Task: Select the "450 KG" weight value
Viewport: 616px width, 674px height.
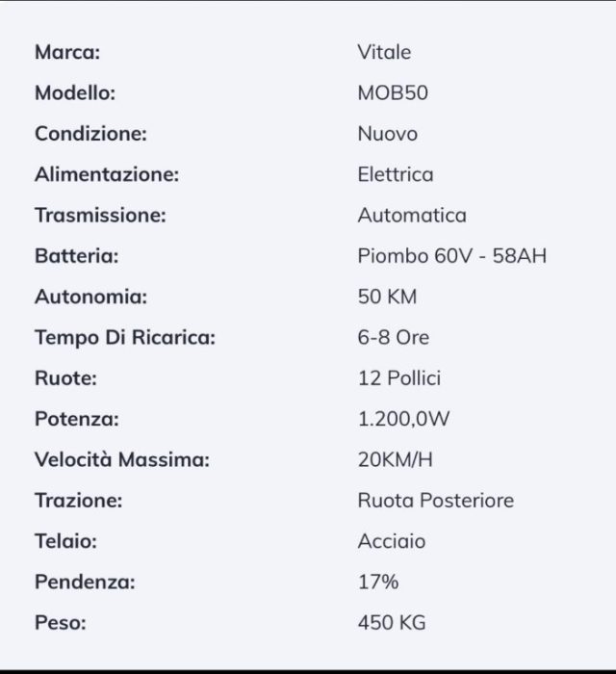Action: [391, 622]
